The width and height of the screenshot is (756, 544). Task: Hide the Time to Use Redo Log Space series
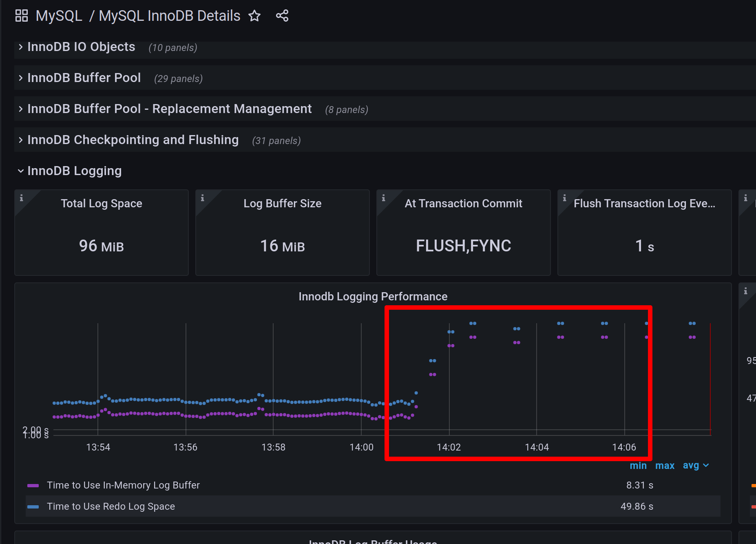coord(111,506)
